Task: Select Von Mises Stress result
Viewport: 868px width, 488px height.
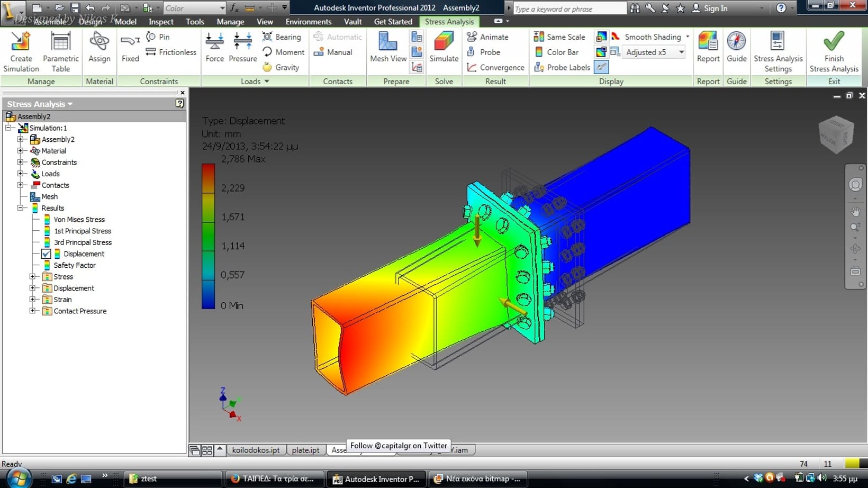Action: point(79,220)
